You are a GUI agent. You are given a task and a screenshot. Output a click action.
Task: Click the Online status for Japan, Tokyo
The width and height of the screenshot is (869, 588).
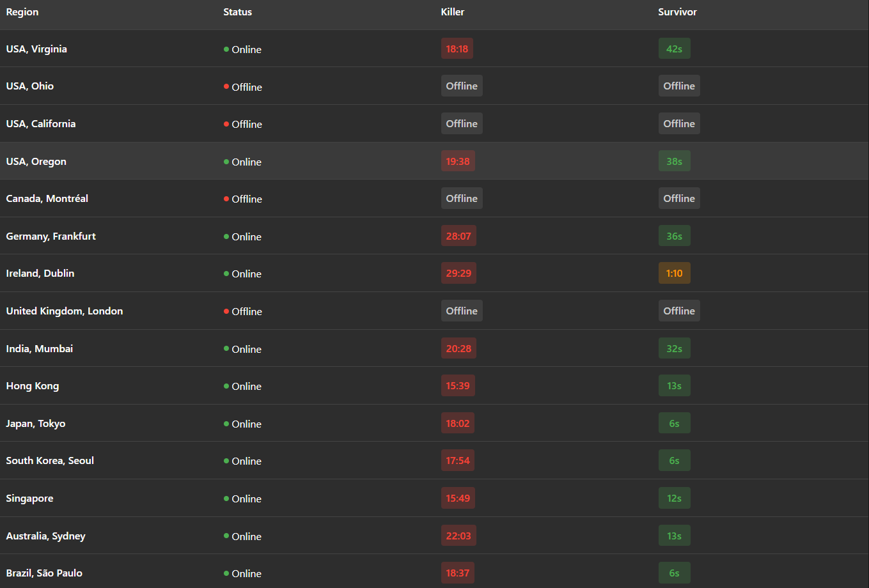point(243,424)
